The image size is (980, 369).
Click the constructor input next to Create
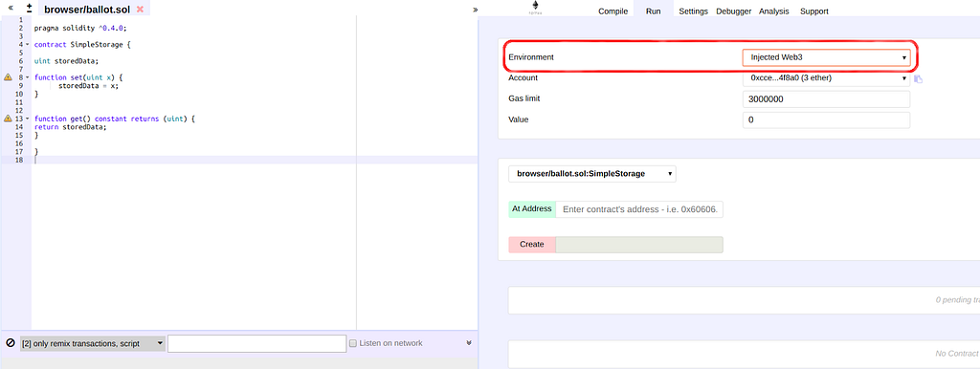coord(639,245)
